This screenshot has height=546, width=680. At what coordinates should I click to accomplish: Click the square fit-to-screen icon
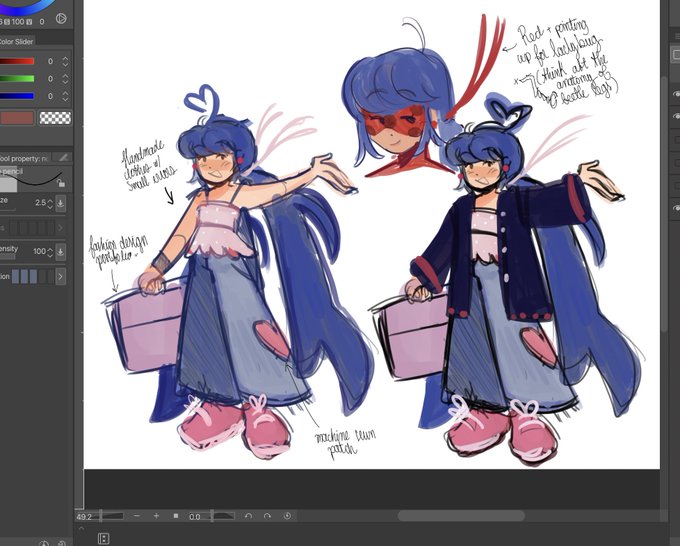point(176,516)
